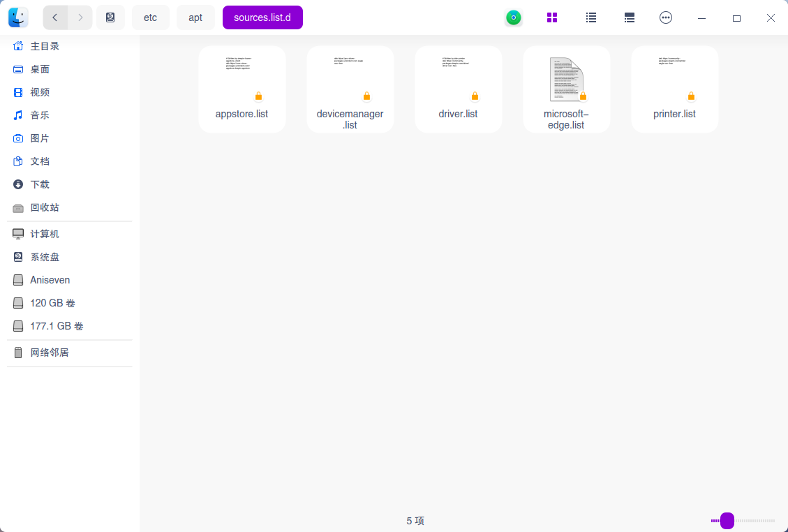Navigate to the apt breadcrumb
The height and width of the screenshot is (532, 788).
(195, 17)
